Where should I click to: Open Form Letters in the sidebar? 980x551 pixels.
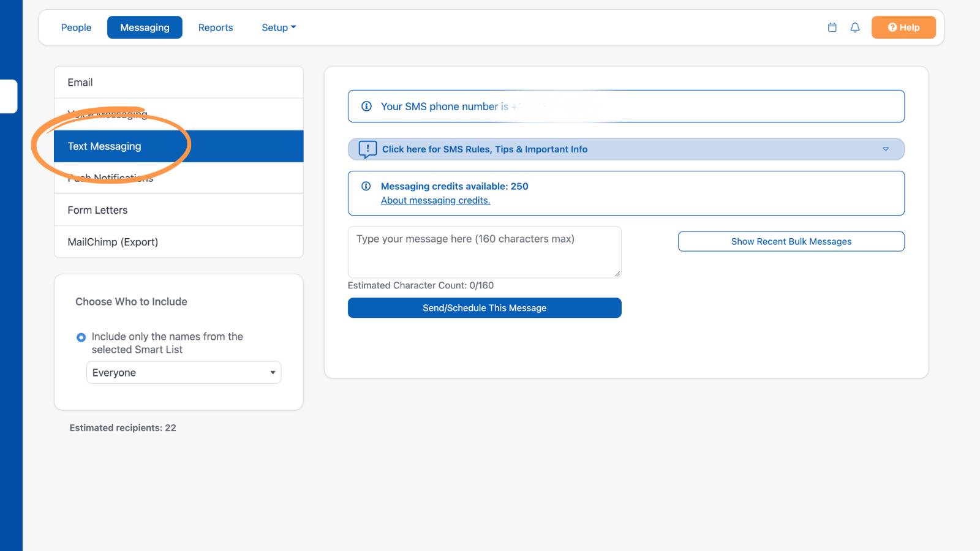click(x=179, y=210)
